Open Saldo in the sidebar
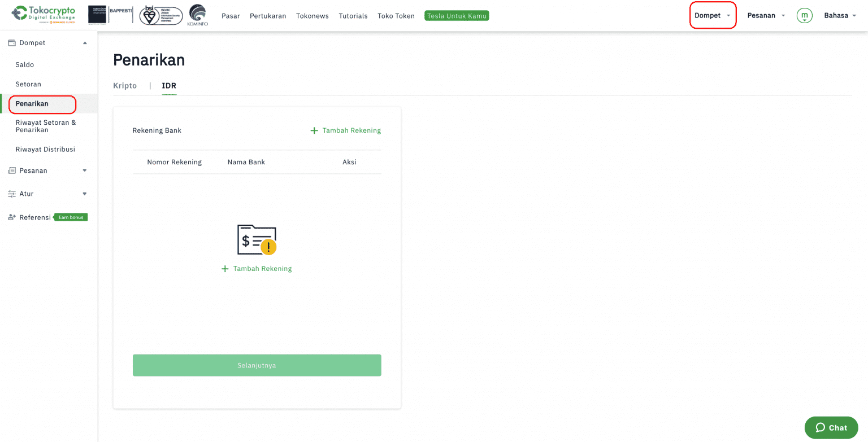This screenshot has width=868, height=442. click(x=25, y=65)
